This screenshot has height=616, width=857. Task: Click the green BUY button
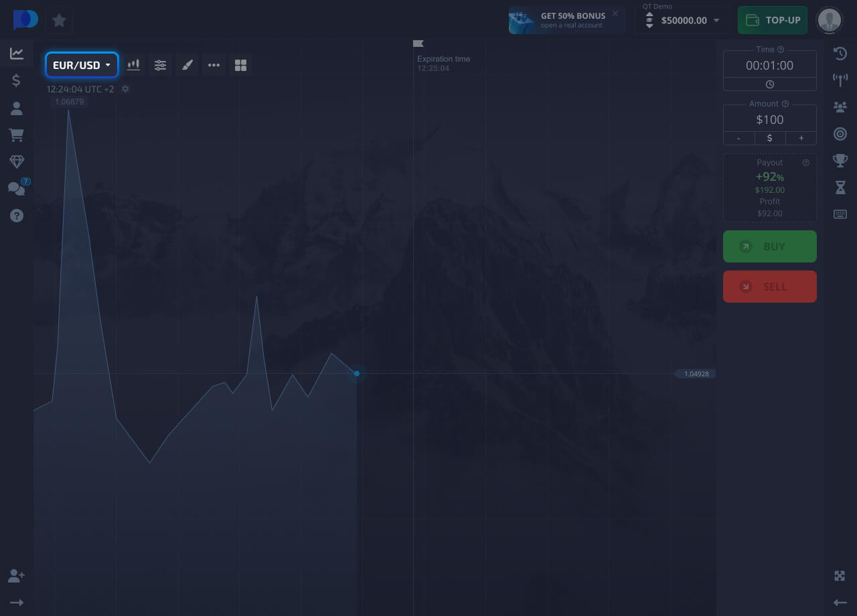tap(770, 246)
